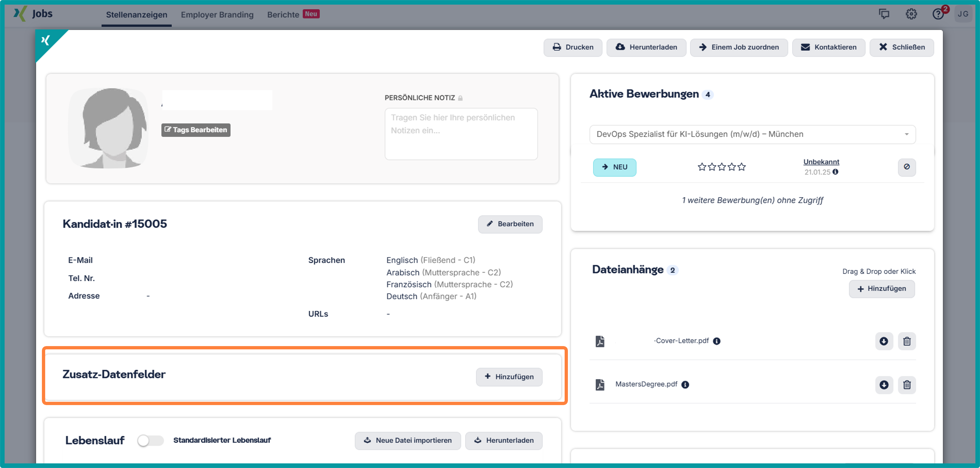Delete the Cover-Letter.pdf attachment
Viewport: 980px width, 468px height.
(907, 341)
